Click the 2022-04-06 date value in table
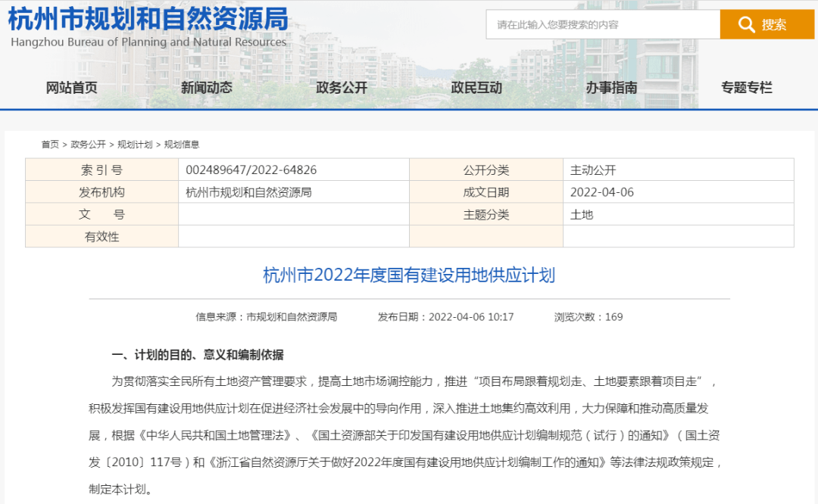 [602, 192]
